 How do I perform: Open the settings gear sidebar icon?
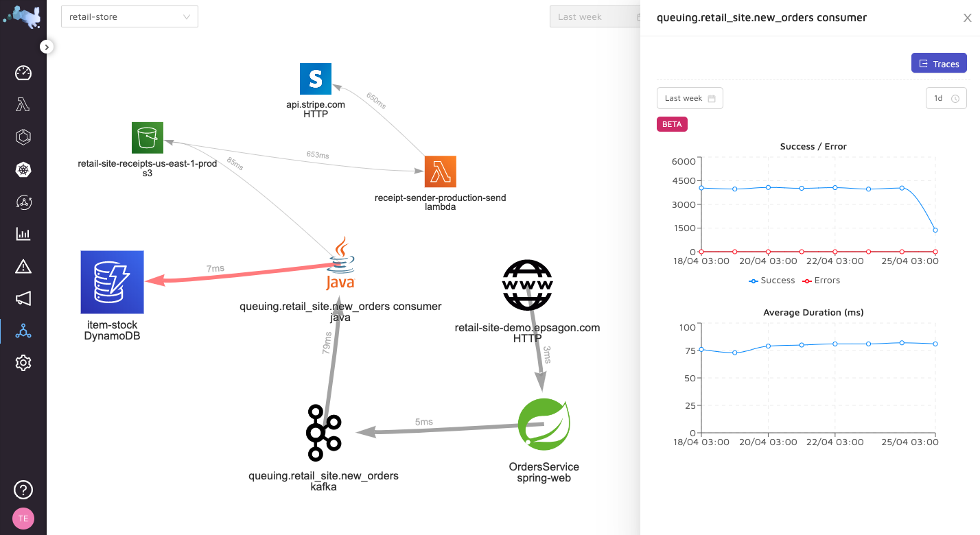click(x=23, y=363)
